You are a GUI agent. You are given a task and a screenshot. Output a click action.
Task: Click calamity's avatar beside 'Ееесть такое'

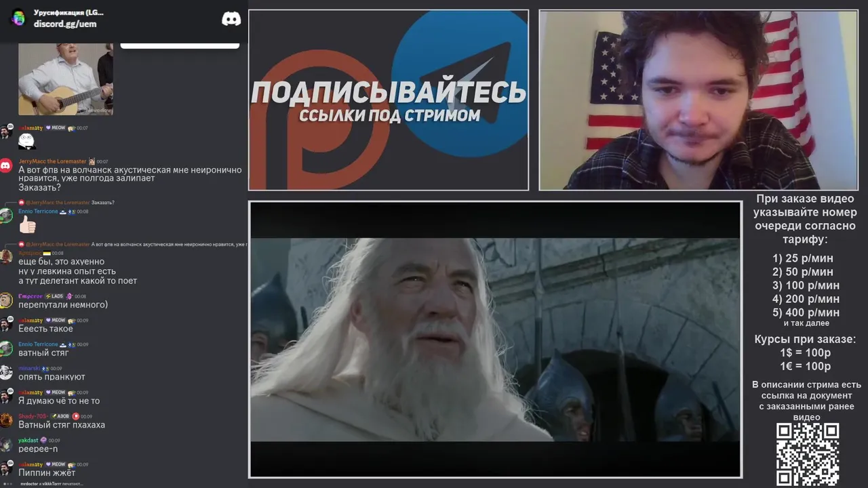click(6, 324)
